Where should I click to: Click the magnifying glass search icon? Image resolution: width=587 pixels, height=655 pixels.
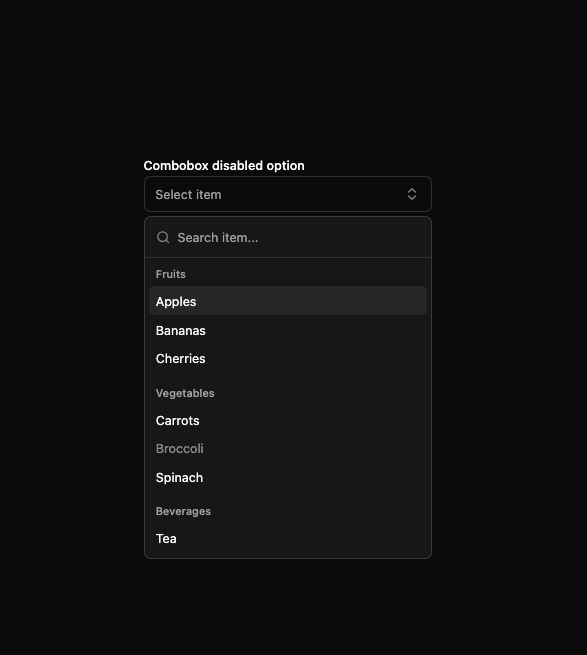pyautogui.click(x=163, y=237)
